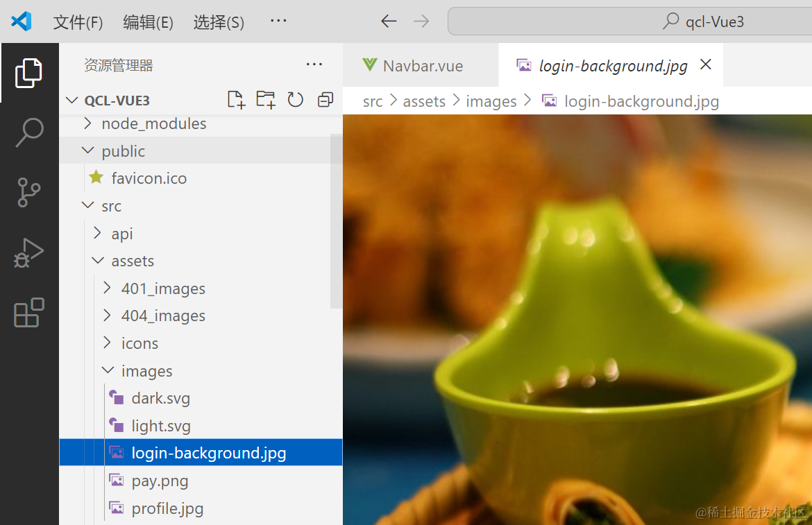
Task: Close the login-background.jpg tab
Action: (706, 65)
